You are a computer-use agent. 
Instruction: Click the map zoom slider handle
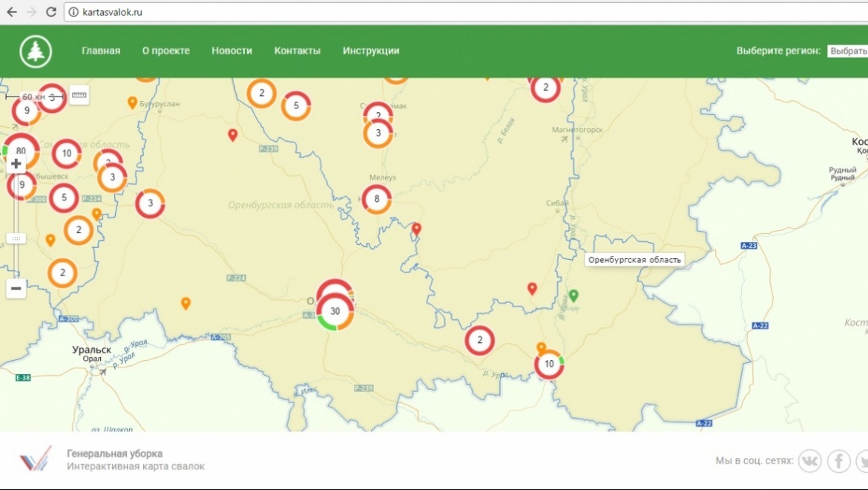[x=16, y=238]
